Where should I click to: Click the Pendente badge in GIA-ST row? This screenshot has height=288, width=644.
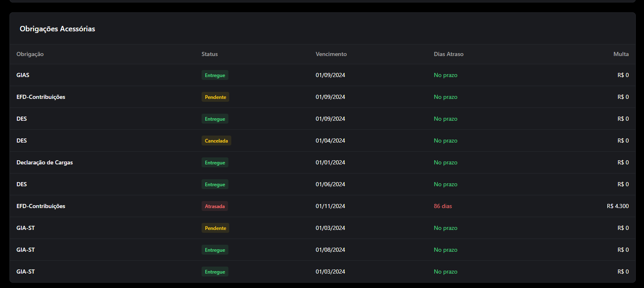click(215, 228)
